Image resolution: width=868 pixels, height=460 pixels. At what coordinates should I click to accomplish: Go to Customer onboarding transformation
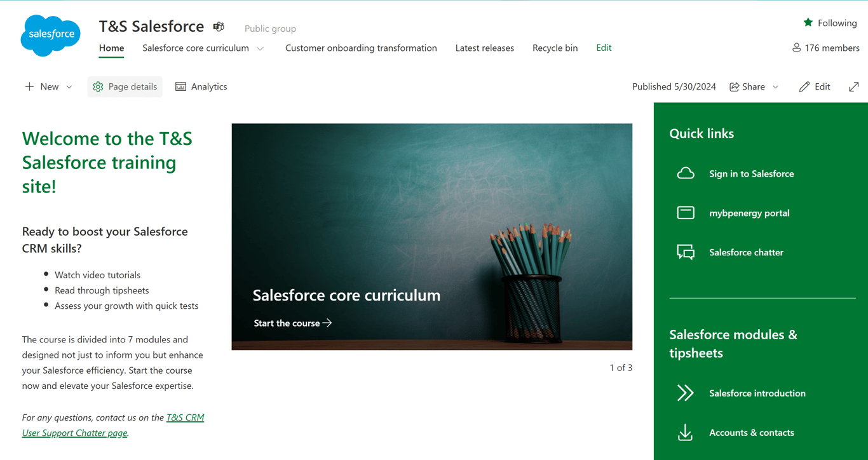point(361,48)
